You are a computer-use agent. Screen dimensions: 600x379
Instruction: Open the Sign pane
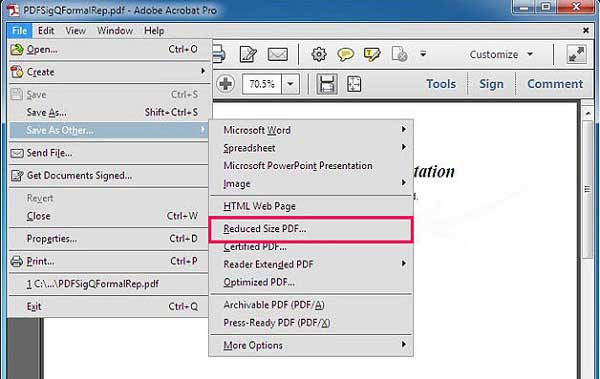click(491, 84)
